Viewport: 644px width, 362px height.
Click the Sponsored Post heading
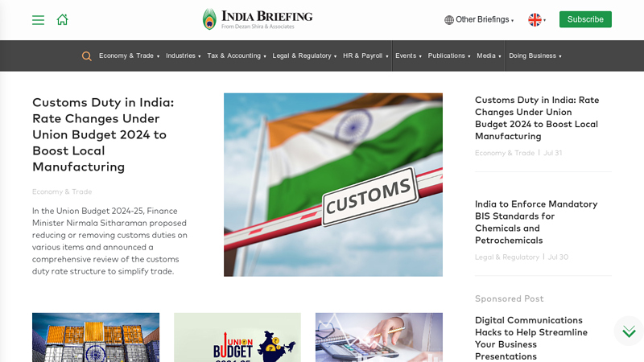[510, 298]
